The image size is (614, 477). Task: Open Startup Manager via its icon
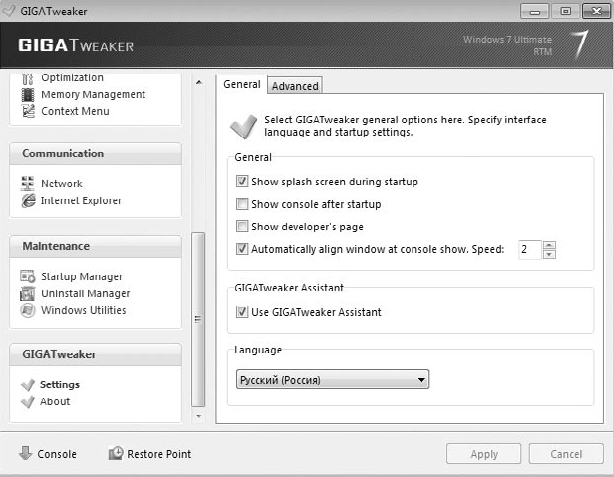(28, 276)
